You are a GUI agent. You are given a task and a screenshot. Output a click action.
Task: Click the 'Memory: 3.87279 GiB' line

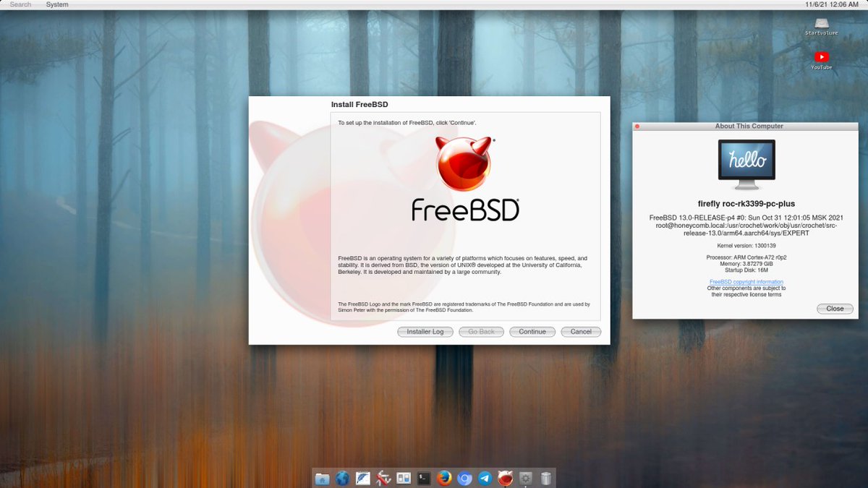(746, 264)
